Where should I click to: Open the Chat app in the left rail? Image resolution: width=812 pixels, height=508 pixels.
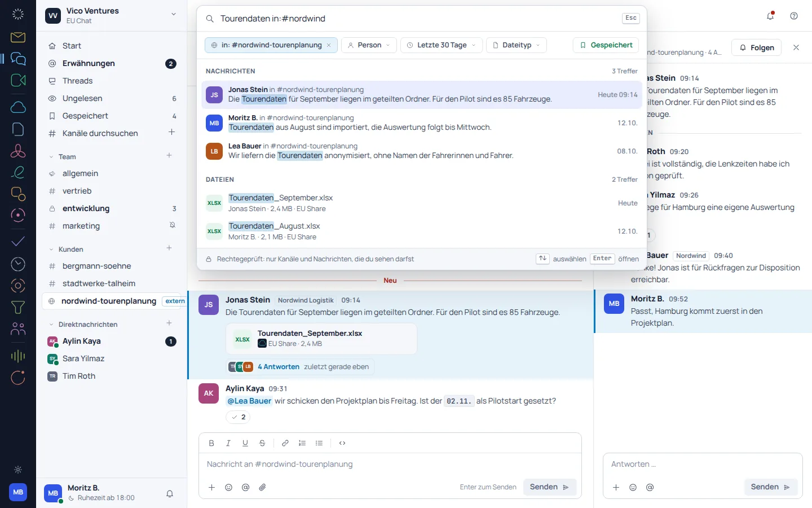click(x=18, y=59)
